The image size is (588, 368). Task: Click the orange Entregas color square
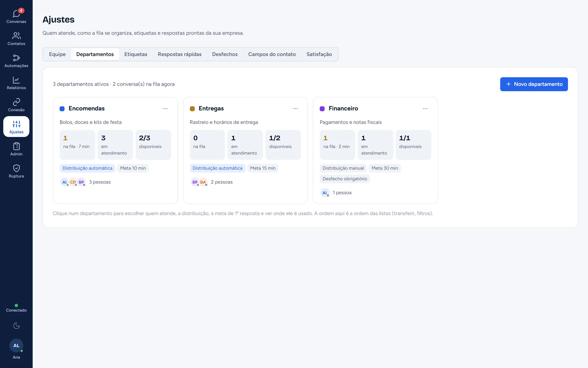pyautogui.click(x=192, y=109)
